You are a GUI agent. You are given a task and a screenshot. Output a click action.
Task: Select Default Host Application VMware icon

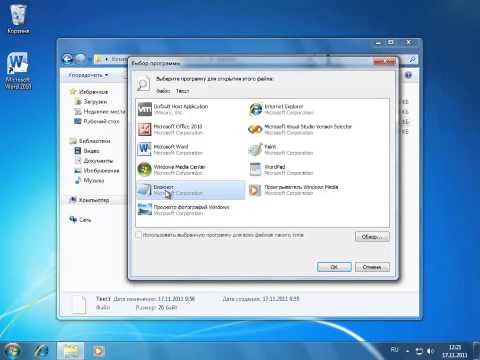click(x=145, y=109)
